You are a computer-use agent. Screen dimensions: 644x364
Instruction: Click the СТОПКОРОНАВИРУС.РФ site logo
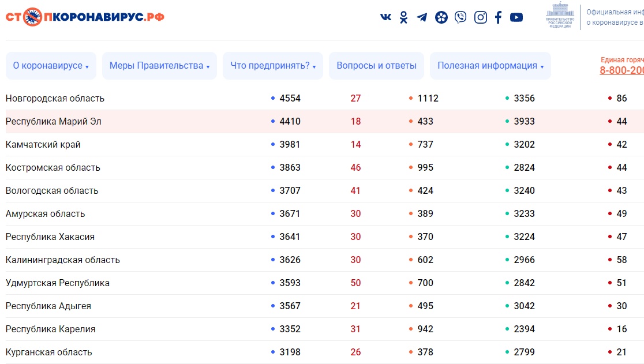tap(85, 17)
